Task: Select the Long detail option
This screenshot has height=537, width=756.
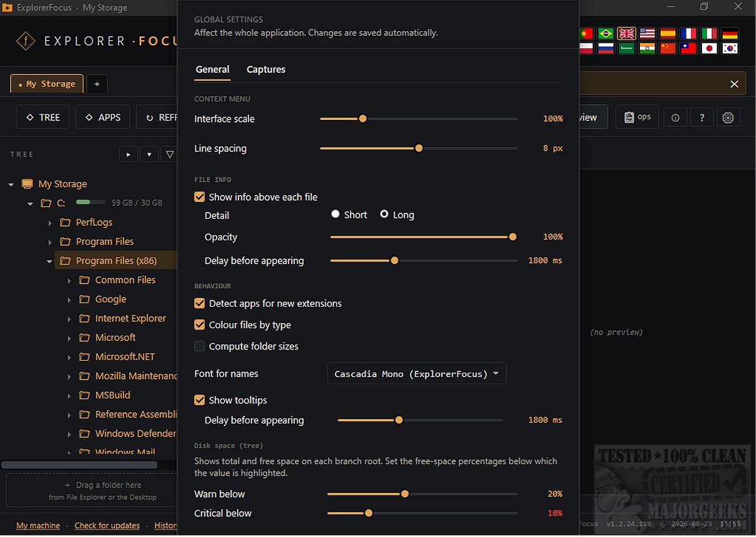Action: coord(384,215)
